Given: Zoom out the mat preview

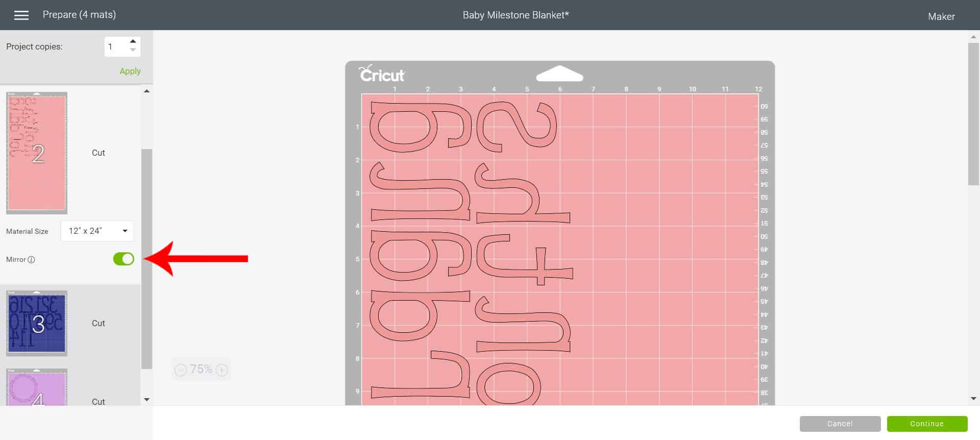Looking at the screenshot, I should 180,370.
